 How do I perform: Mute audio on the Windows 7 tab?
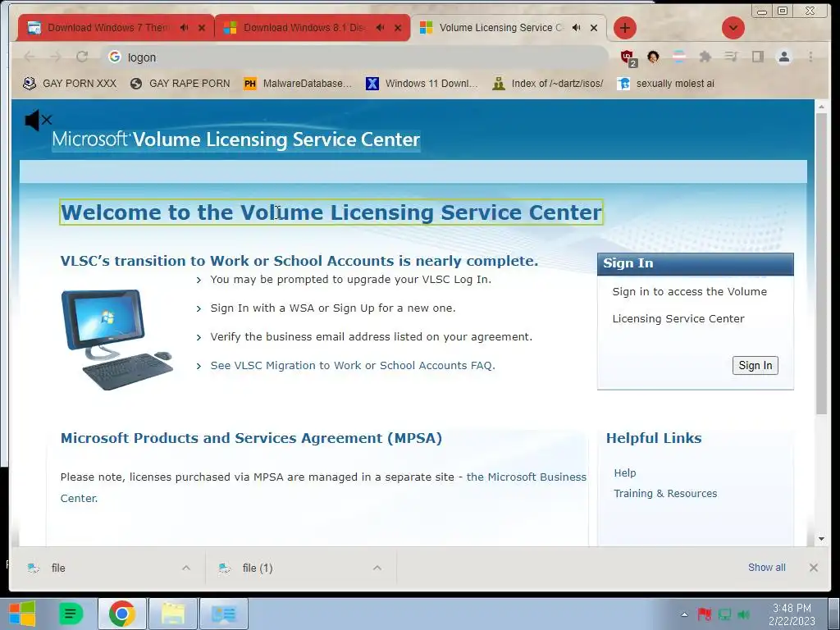[x=185, y=28]
